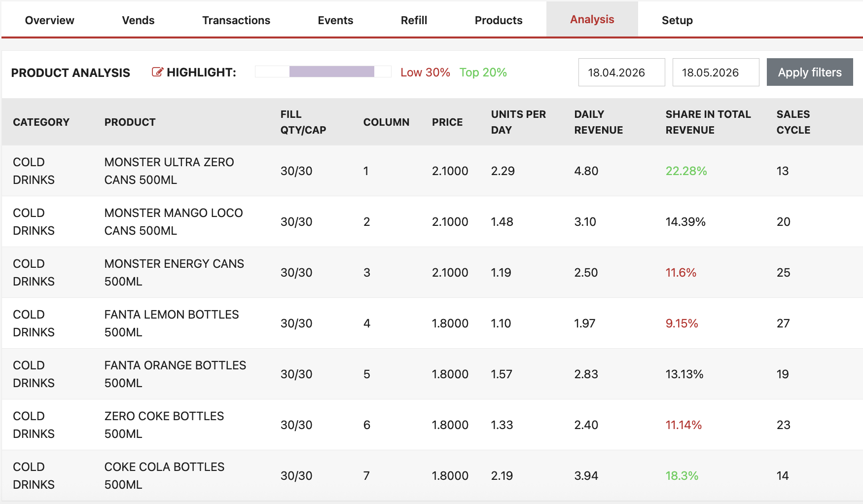This screenshot has height=504, width=863.
Task: Click the Low 30% label
Action: tap(425, 72)
